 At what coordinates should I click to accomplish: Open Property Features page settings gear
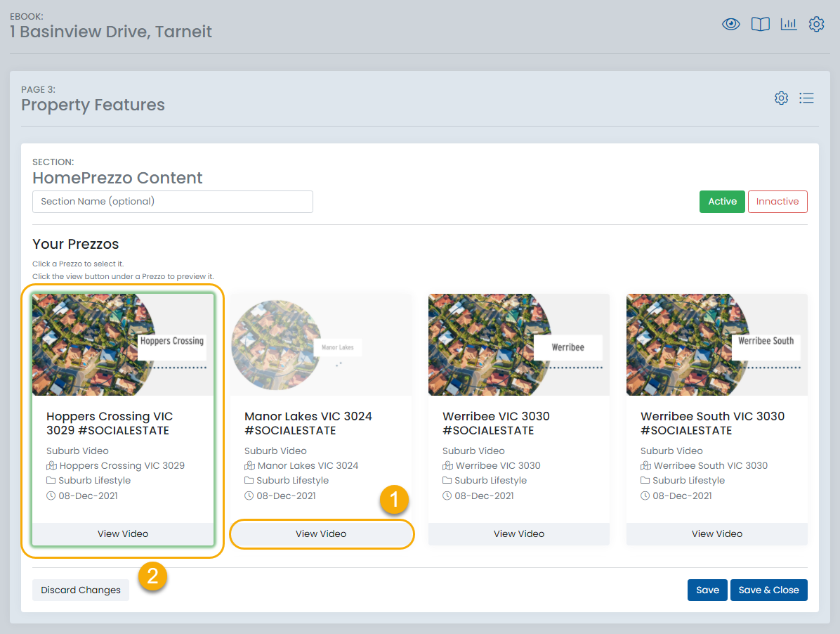point(781,98)
